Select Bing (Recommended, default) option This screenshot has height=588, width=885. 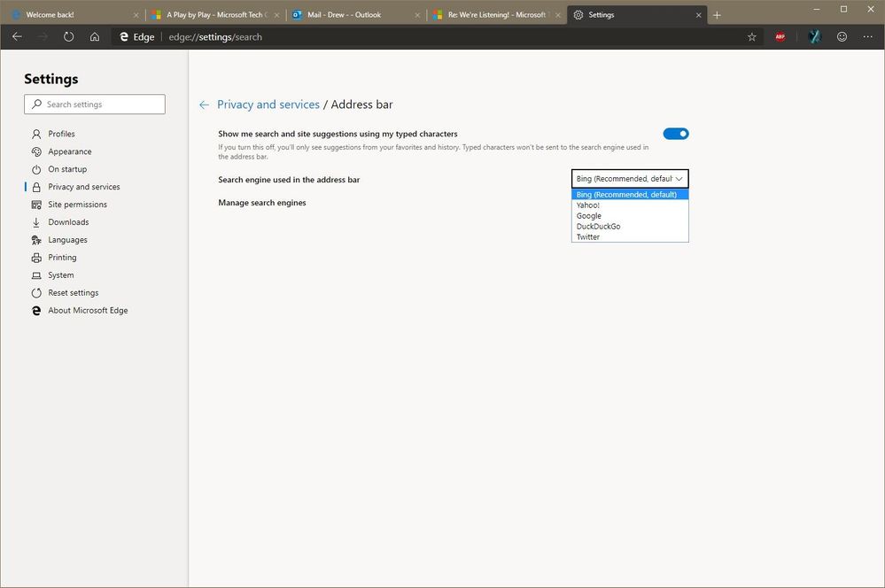click(x=630, y=195)
